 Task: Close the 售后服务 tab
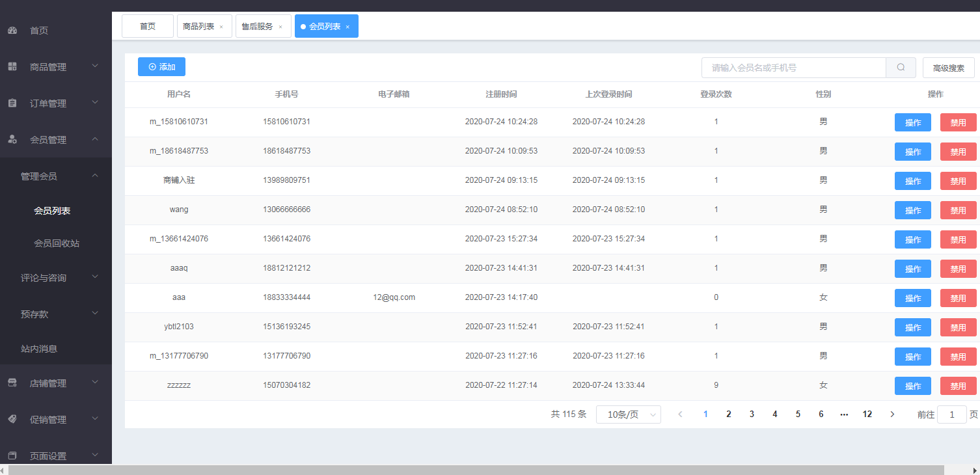pyautogui.click(x=280, y=27)
